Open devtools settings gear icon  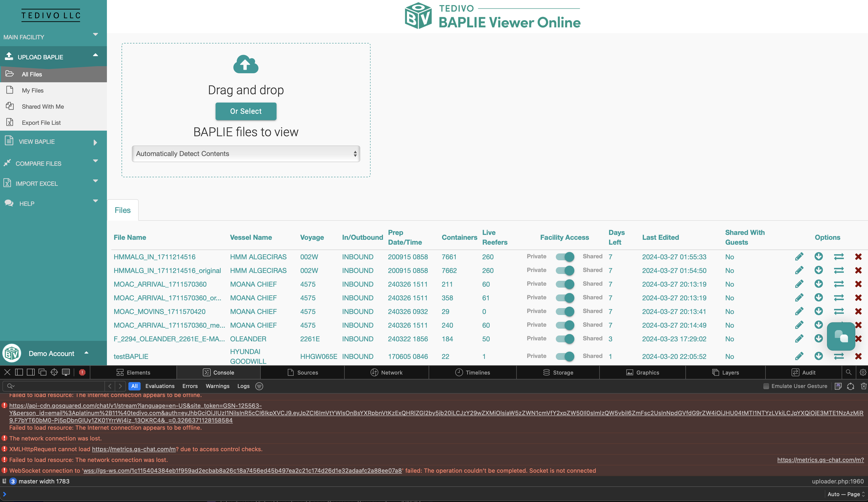(862, 372)
